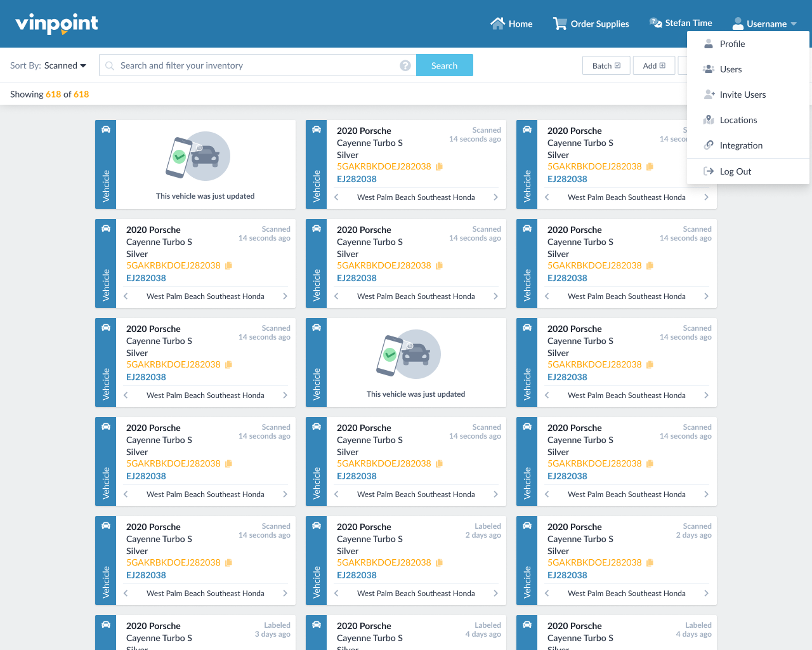This screenshot has width=812, height=650.
Task: Copy VIN on the Scanned 2 days ago card
Action: point(650,562)
